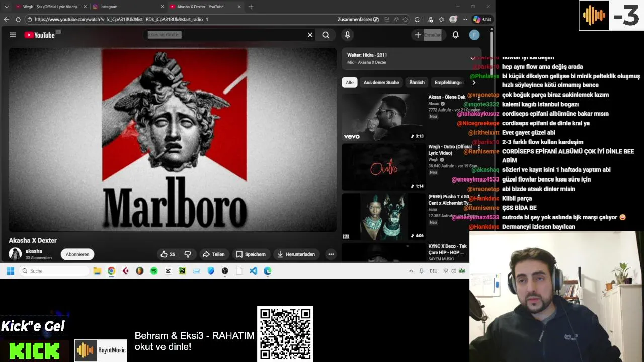Dislike the Akasha X Dexter video
644x362 pixels.
point(188,254)
